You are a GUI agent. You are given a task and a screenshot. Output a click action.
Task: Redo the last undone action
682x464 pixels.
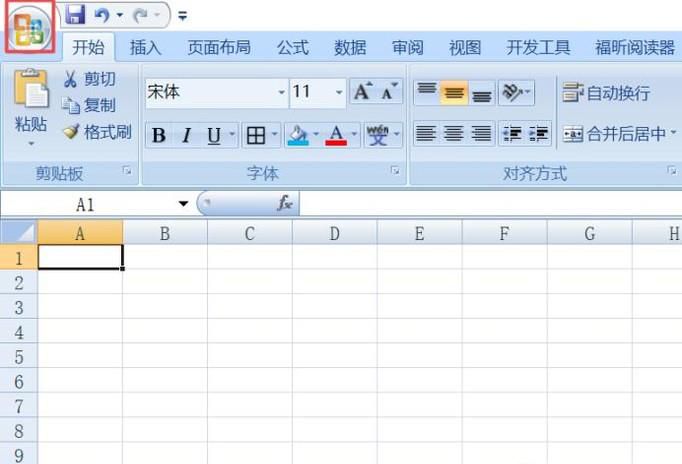pos(140,16)
